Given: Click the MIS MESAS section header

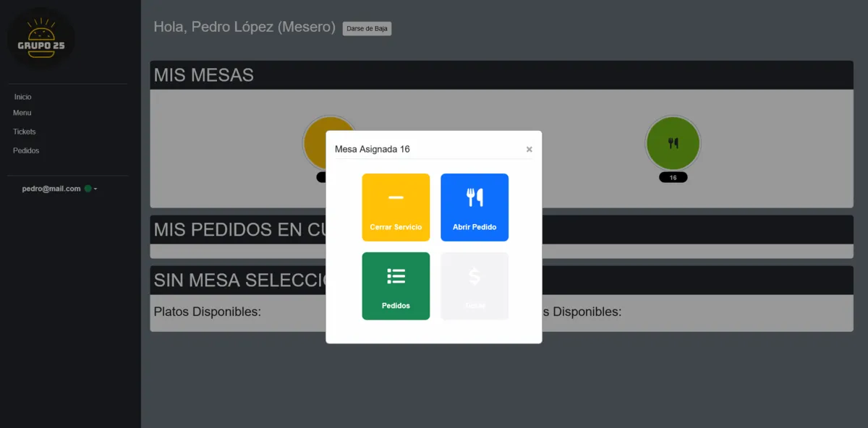Looking at the screenshot, I should [x=204, y=75].
